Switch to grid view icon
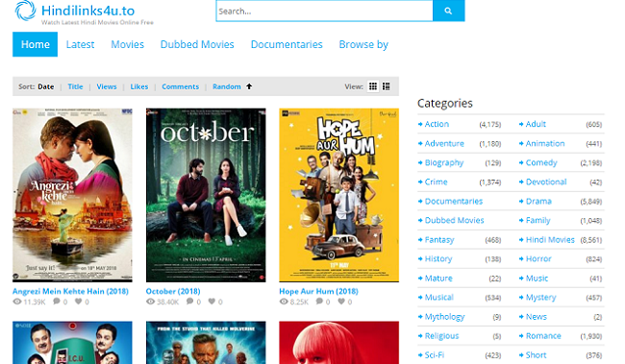 373,86
